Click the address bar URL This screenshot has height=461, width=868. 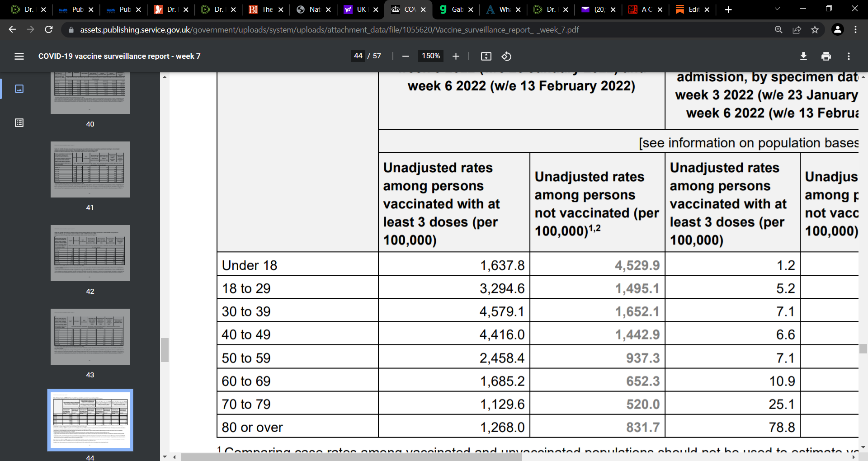pos(329,30)
